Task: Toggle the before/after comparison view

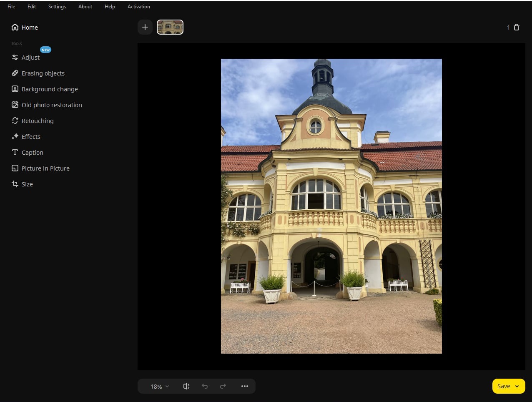Action: tap(186, 386)
